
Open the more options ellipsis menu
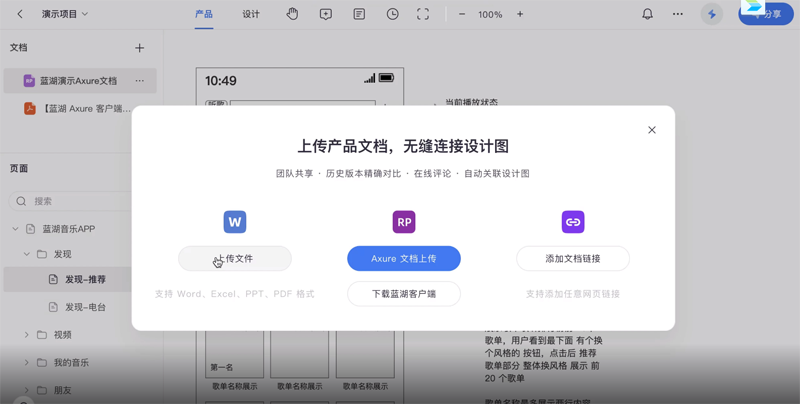point(678,14)
